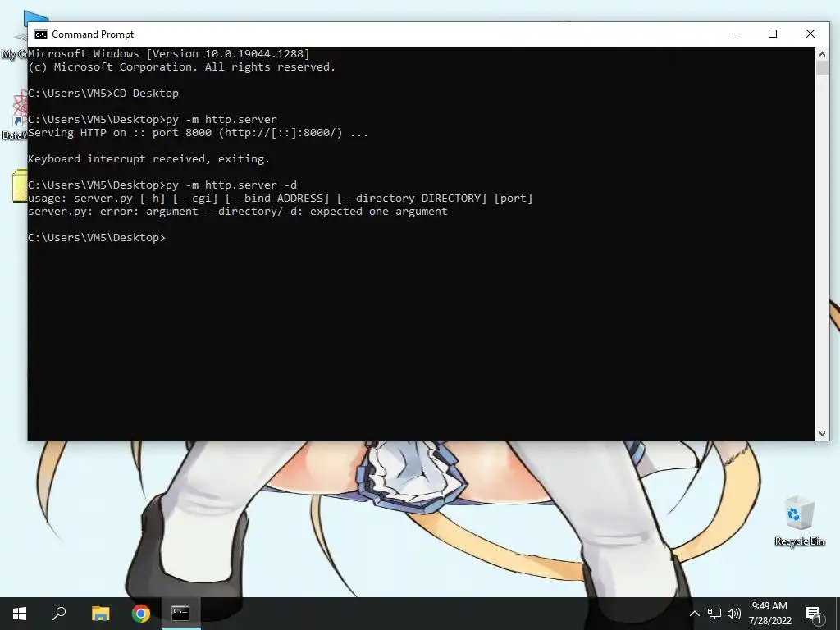Screen dimensions: 840x630
Task: Click the 'Command Prompt' window title text
Action: point(93,34)
